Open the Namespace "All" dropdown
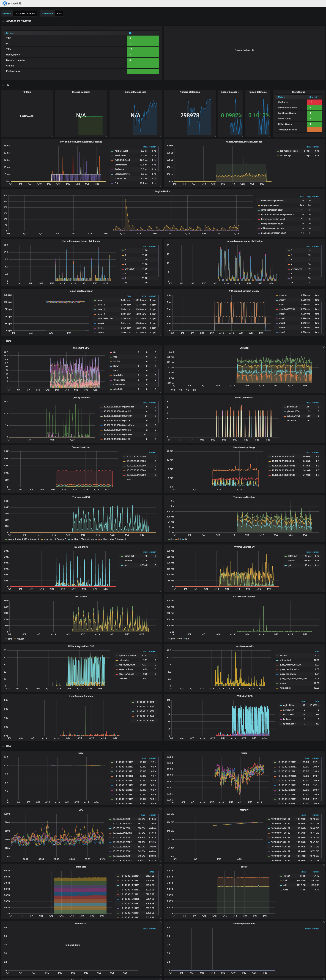Viewport: 326px width, 980px height. 59,14
